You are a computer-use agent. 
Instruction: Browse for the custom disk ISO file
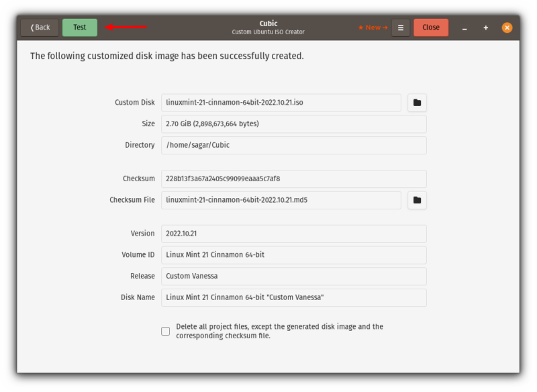[x=417, y=103]
